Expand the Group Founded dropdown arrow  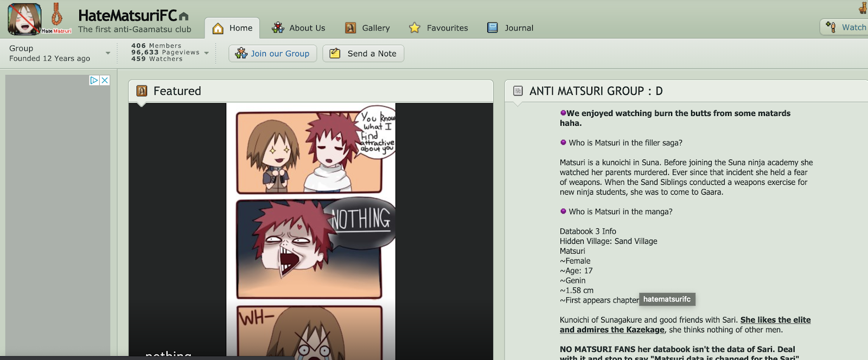pyautogui.click(x=108, y=53)
